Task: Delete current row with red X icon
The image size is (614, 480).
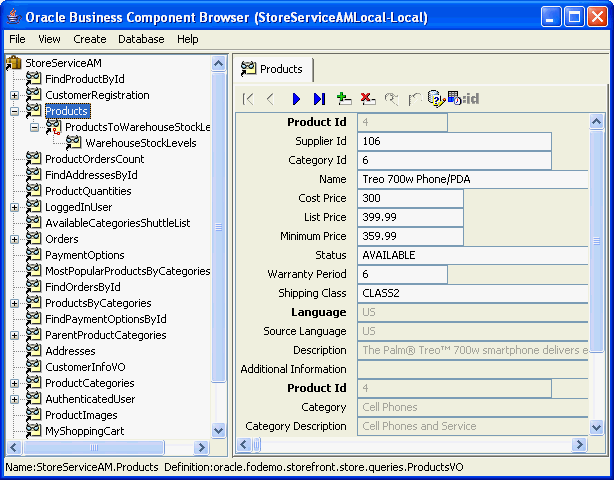Action: coord(368,99)
